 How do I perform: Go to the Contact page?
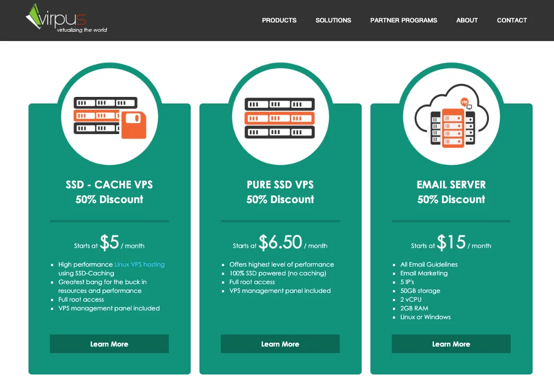tap(512, 20)
